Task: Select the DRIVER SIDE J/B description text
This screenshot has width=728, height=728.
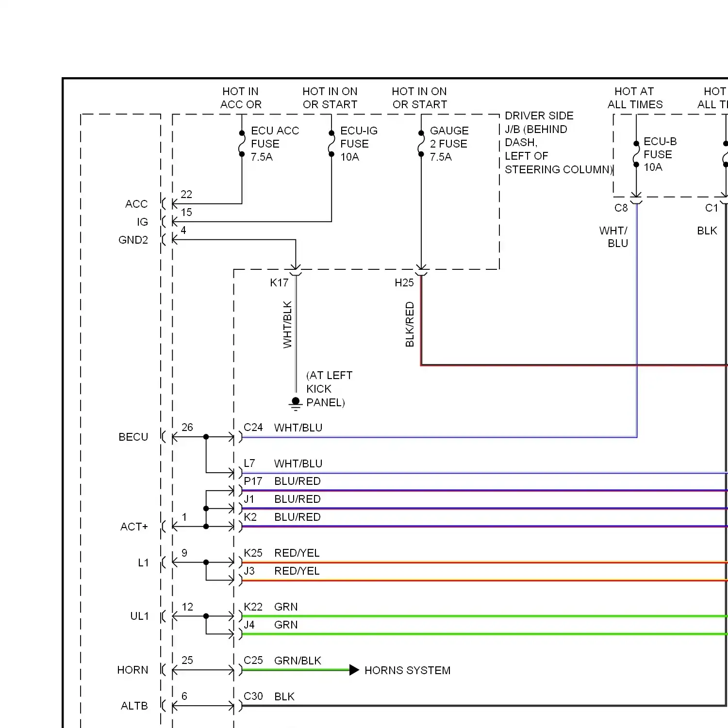Action: [559, 143]
